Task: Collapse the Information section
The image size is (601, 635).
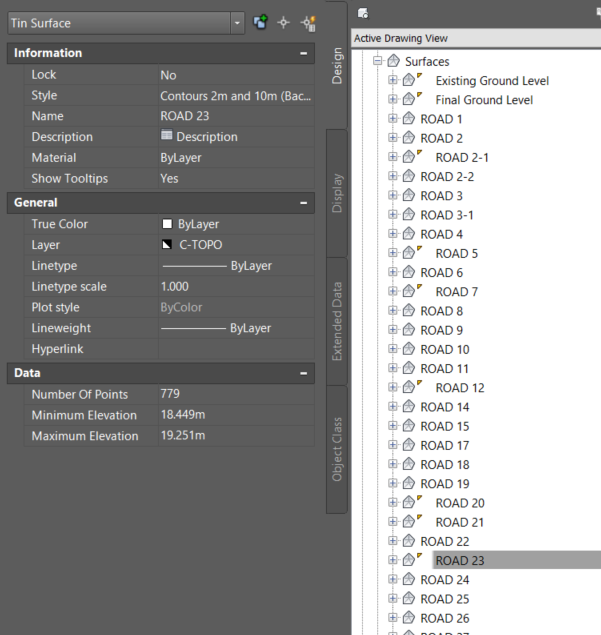Action: coord(303,53)
